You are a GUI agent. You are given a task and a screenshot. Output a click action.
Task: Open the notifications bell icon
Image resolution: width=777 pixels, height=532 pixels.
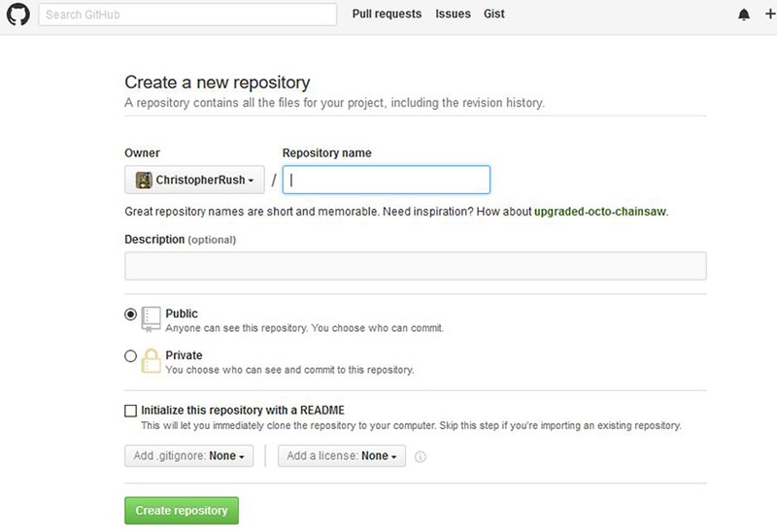[x=744, y=15]
